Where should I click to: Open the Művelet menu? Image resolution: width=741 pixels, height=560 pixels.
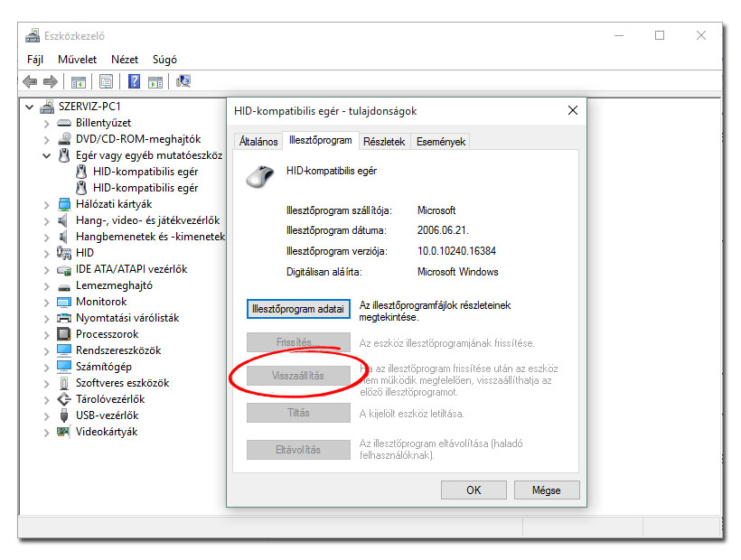point(77,60)
